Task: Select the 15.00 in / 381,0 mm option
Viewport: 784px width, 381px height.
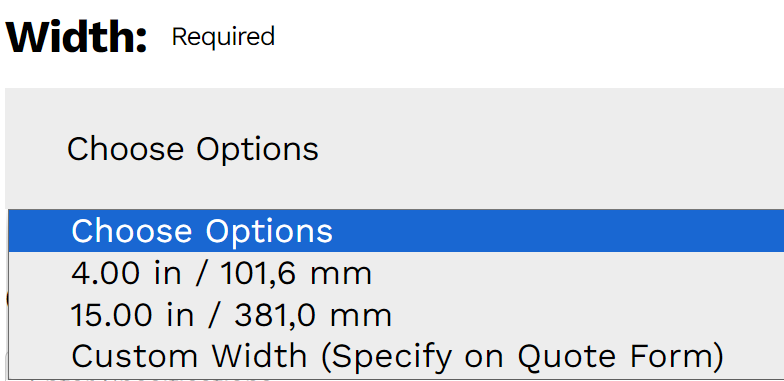Action: [x=396, y=315]
